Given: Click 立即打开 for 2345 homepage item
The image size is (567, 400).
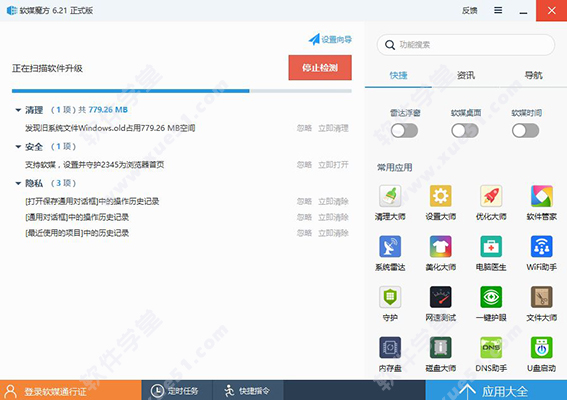Looking at the screenshot, I should pyautogui.click(x=333, y=165).
